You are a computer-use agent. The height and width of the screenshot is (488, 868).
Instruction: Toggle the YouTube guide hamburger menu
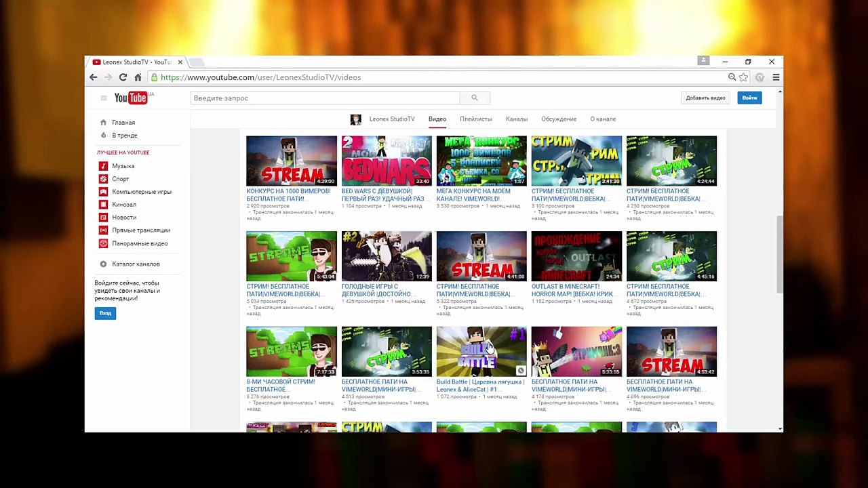point(104,98)
